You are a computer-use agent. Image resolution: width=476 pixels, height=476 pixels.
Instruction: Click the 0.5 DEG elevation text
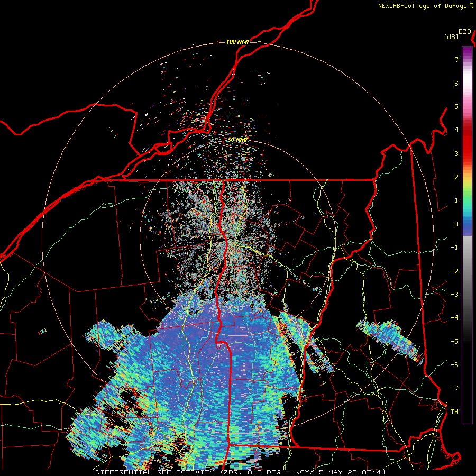click(x=264, y=472)
